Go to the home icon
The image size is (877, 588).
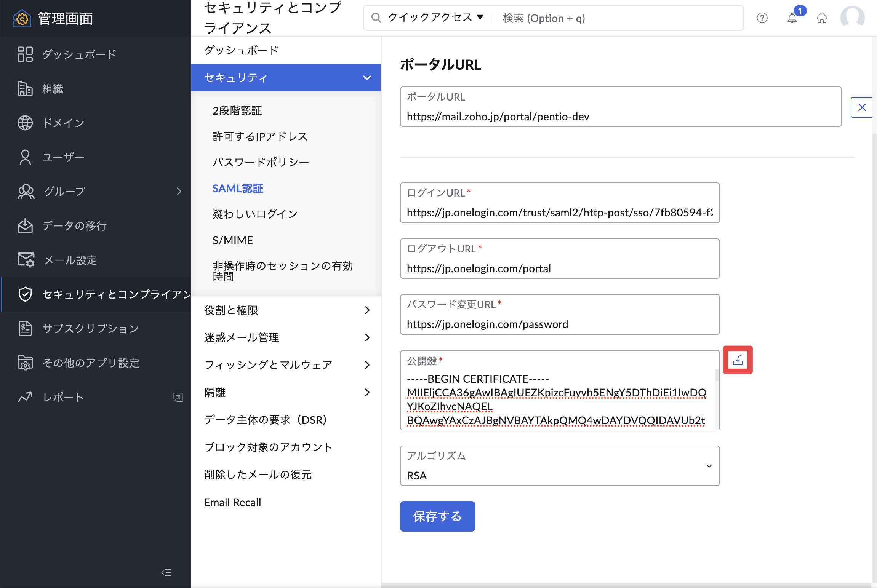(822, 18)
